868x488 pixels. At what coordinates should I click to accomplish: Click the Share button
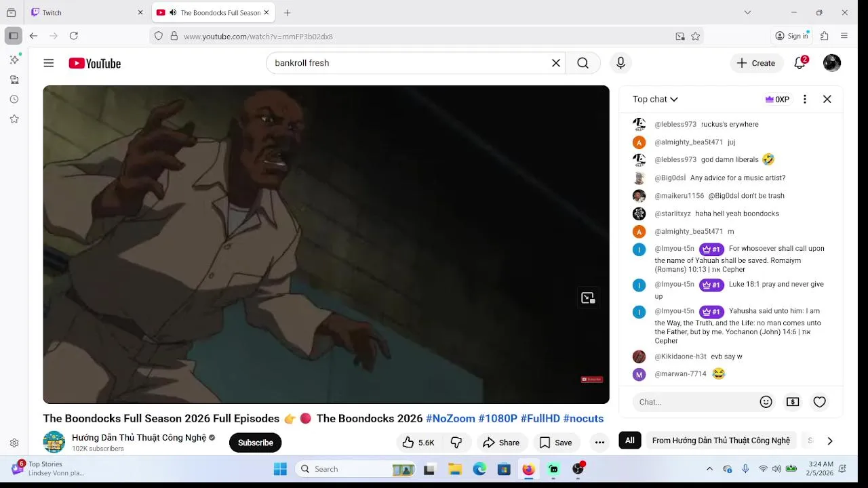501,443
